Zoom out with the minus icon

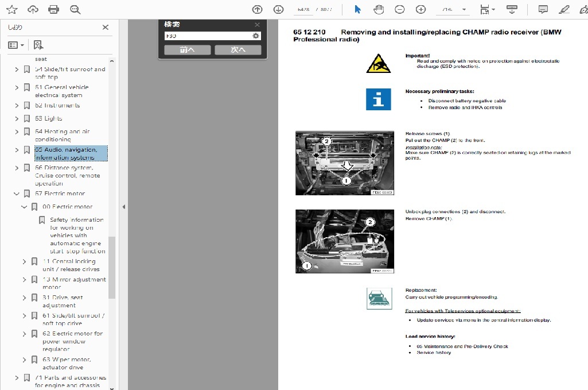pos(400,9)
